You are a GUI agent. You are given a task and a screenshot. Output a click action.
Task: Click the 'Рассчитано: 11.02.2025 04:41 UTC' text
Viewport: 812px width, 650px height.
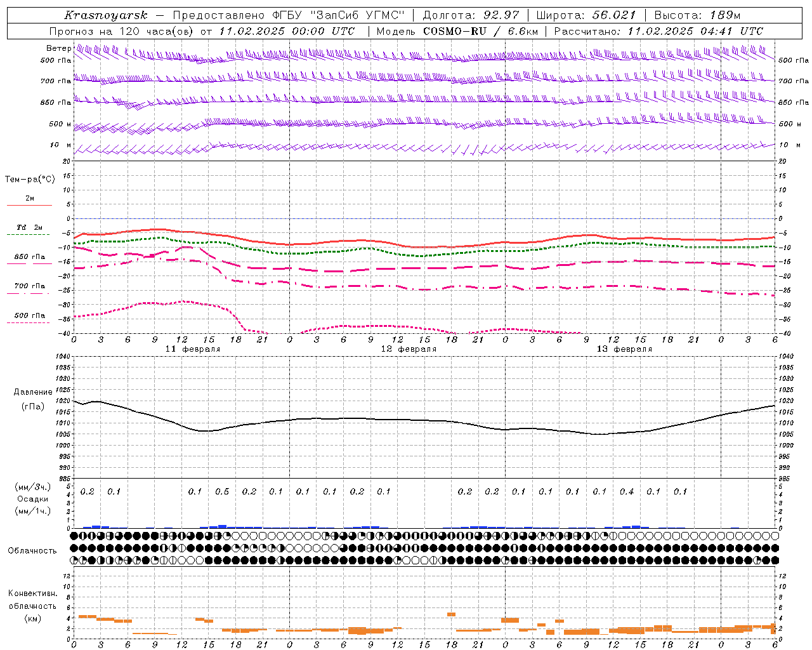coord(658,31)
